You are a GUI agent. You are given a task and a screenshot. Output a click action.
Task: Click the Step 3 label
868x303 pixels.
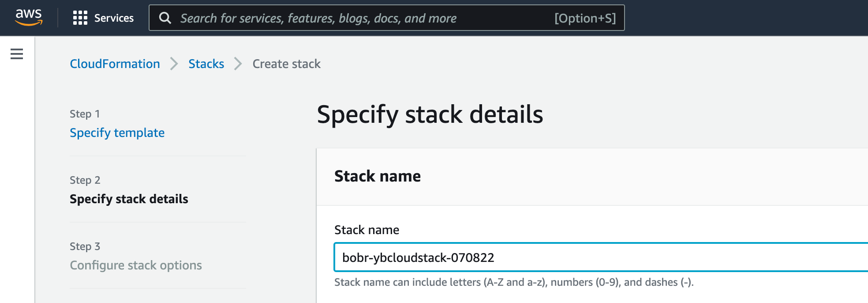[85, 246]
